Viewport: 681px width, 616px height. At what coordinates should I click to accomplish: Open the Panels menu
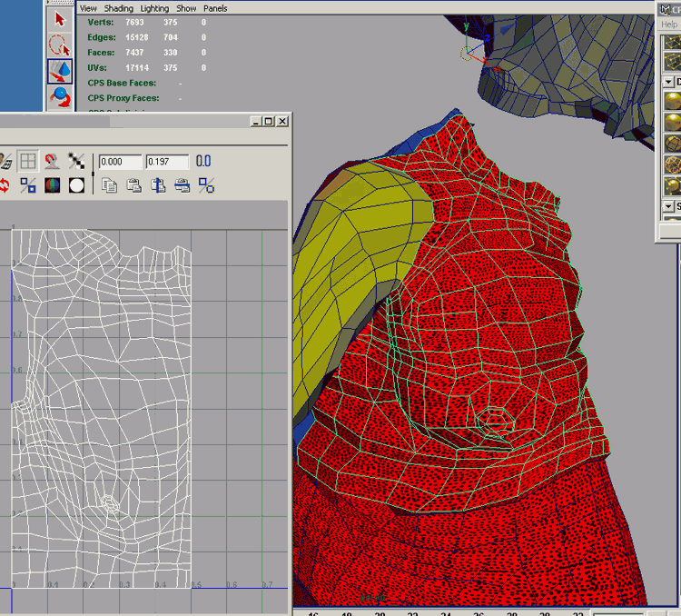pos(215,8)
